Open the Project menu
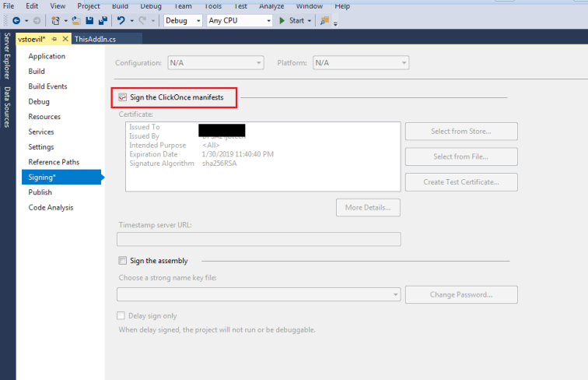 coord(89,6)
